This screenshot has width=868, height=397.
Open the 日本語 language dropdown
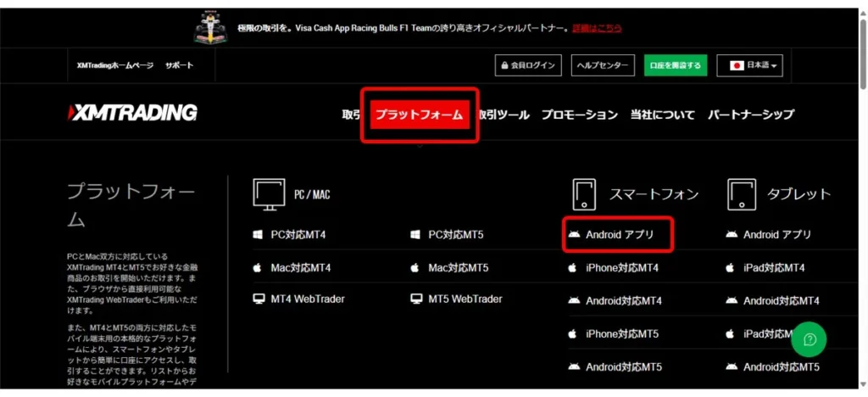[749, 65]
